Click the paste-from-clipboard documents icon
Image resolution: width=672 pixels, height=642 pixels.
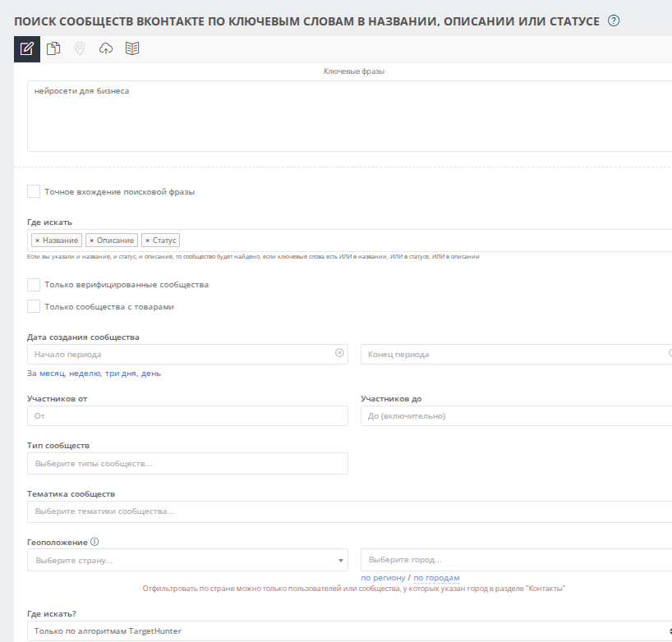pos(53,49)
